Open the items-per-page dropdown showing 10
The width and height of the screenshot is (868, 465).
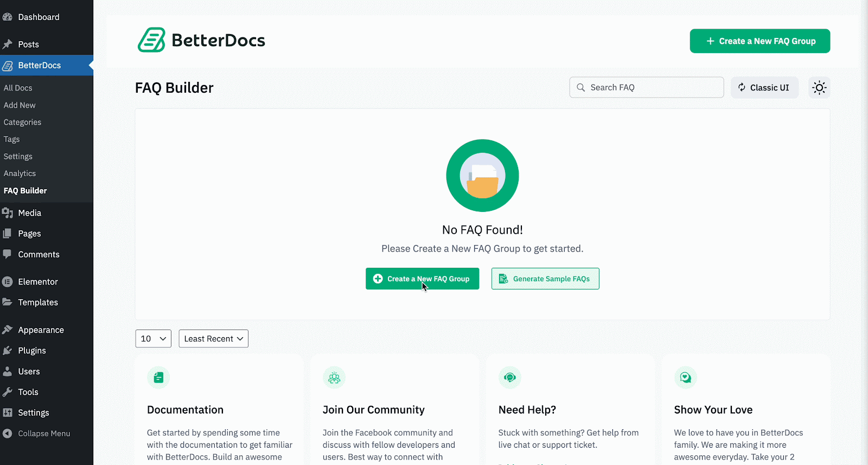(x=154, y=339)
